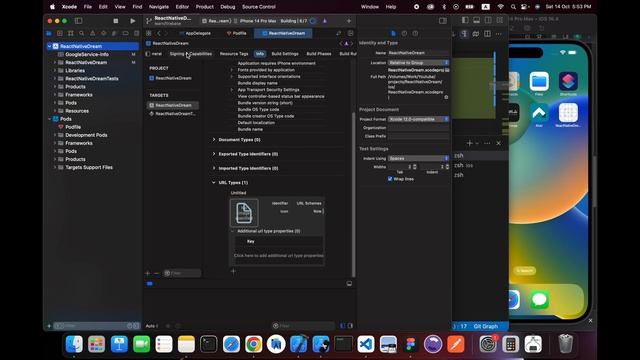Click the editor back navigation arrow
The image size is (640, 360).
point(159,33)
